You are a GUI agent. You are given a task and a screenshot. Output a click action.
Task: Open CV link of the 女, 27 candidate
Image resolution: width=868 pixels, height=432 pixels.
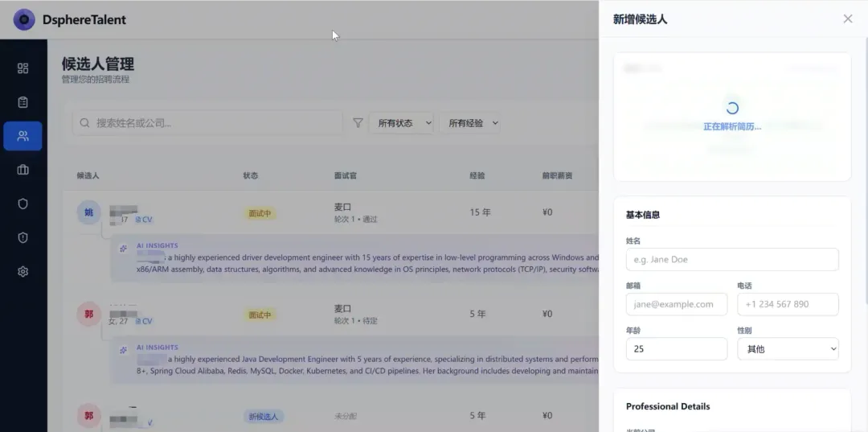[144, 321]
